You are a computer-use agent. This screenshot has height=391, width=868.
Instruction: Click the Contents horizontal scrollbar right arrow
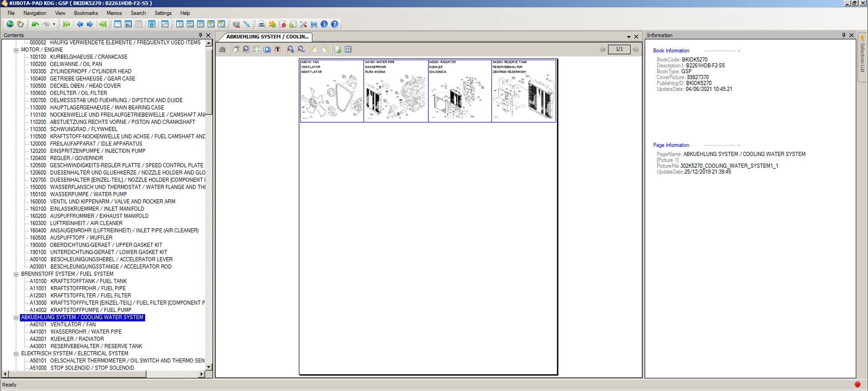pyautogui.click(x=202, y=374)
